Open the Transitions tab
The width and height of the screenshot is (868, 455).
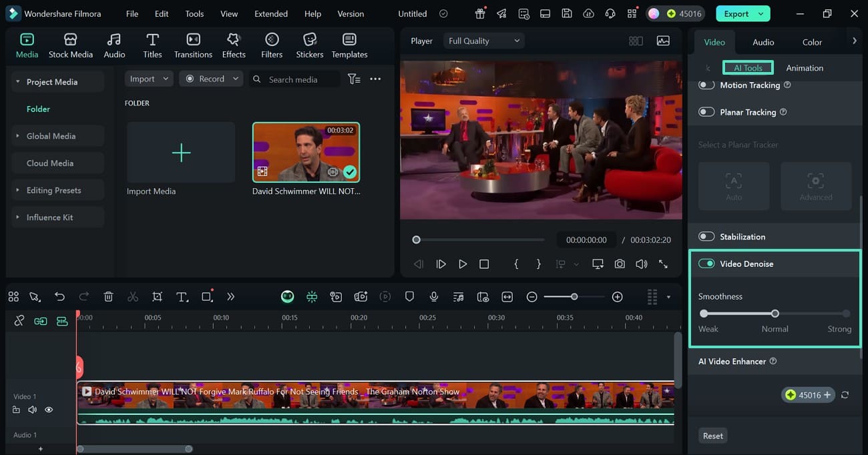point(193,45)
